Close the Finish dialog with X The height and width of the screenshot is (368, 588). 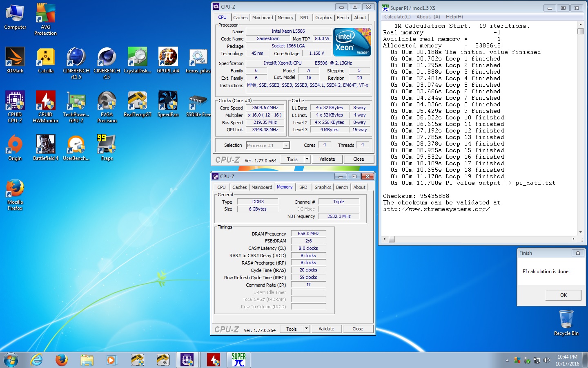[x=578, y=253]
